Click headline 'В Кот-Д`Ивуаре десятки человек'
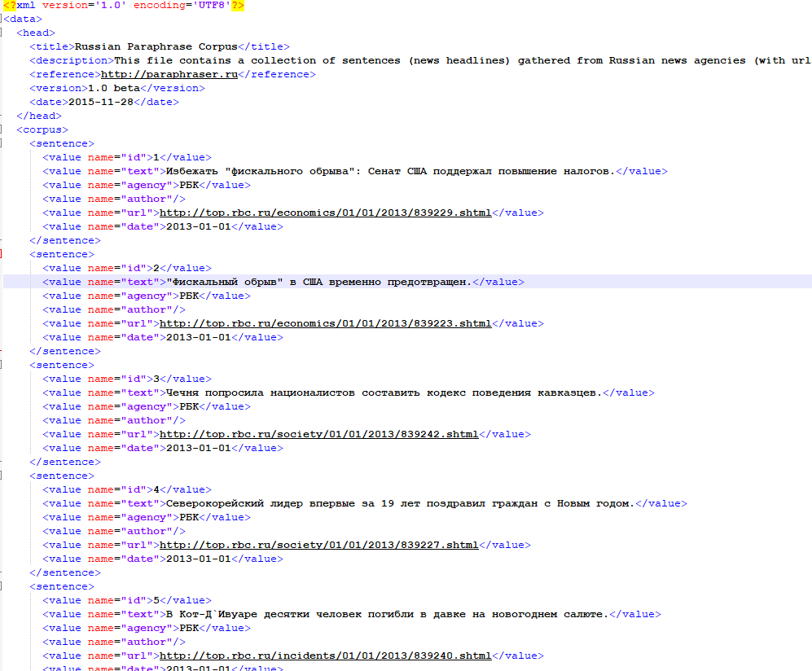The height and width of the screenshot is (671, 812). pyautogui.click(x=263, y=615)
